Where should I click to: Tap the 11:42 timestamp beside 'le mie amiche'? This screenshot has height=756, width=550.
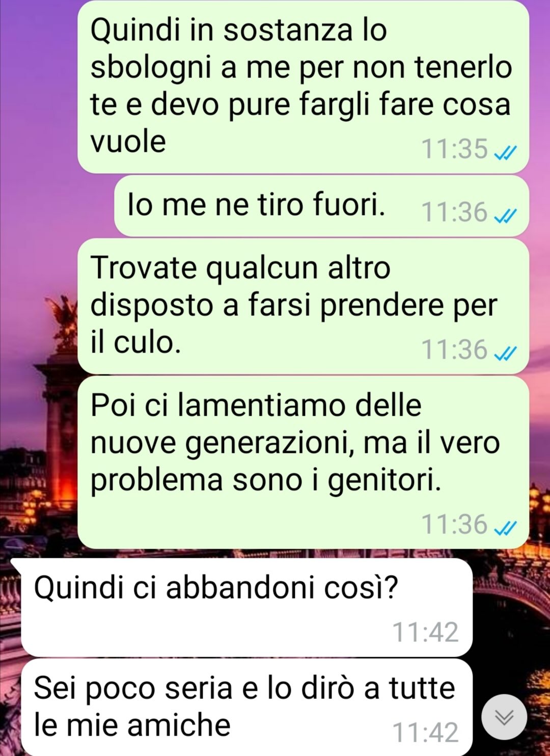[x=425, y=732]
